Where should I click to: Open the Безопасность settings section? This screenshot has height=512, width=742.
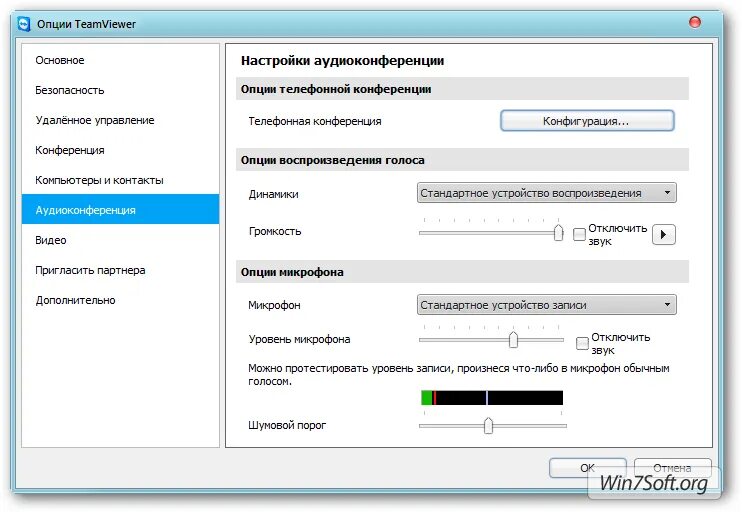click(x=120, y=90)
